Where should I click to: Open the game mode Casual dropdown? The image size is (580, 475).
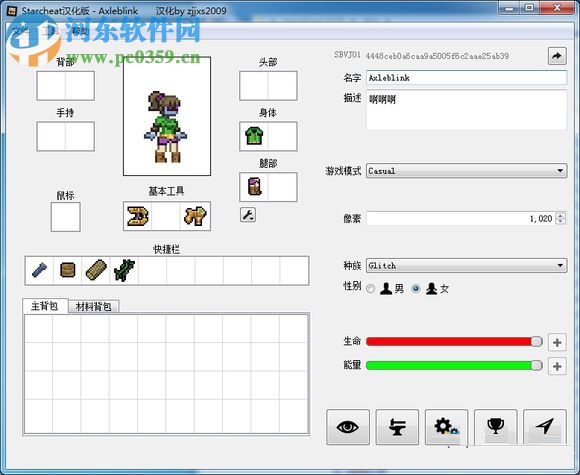[466, 171]
